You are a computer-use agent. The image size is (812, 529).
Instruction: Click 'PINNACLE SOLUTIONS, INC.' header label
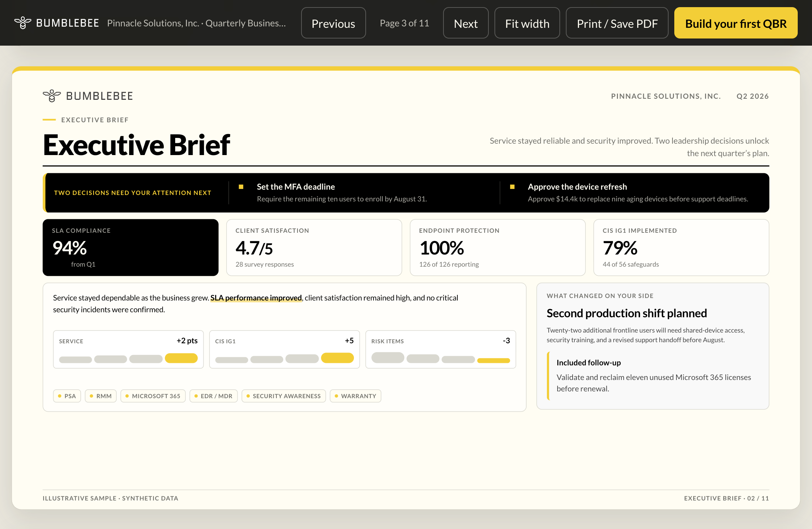(x=666, y=96)
